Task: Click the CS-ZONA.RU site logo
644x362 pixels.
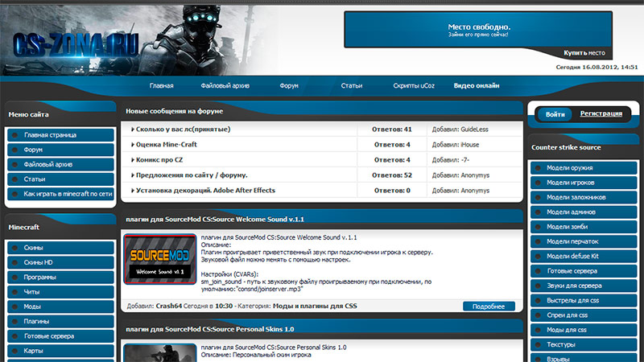Action: pyautogui.click(x=76, y=45)
